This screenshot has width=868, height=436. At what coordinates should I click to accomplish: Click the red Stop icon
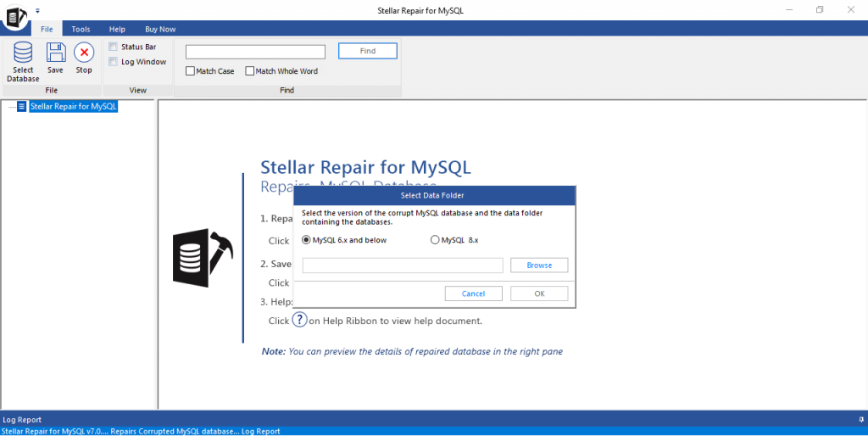coord(84,52)
